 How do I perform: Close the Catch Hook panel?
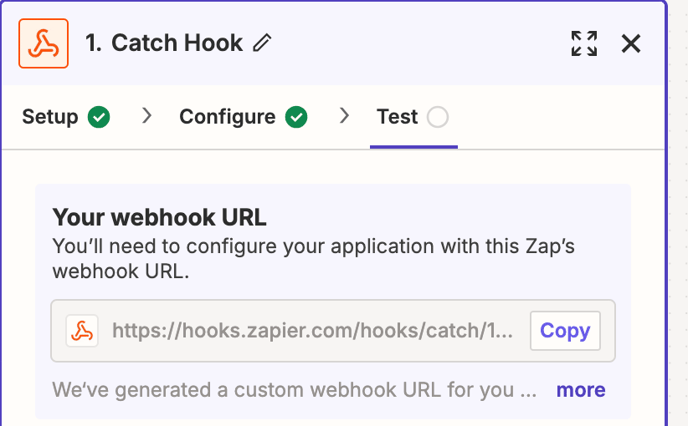tap(631, 43)
